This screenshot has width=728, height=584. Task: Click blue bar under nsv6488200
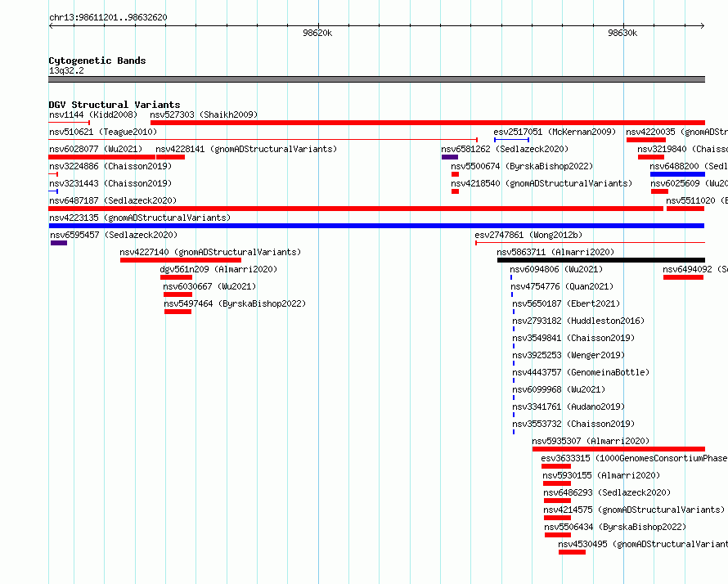[677, 174]
